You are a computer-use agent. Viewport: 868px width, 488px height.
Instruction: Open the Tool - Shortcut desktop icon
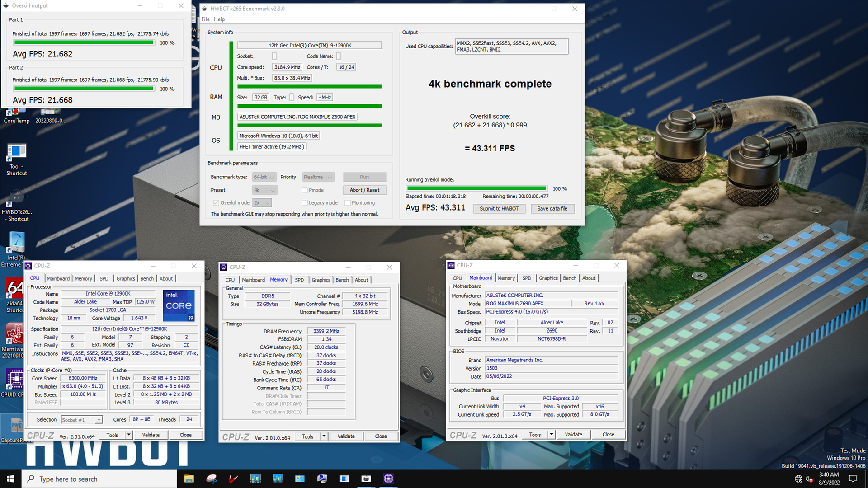[16, 160]
